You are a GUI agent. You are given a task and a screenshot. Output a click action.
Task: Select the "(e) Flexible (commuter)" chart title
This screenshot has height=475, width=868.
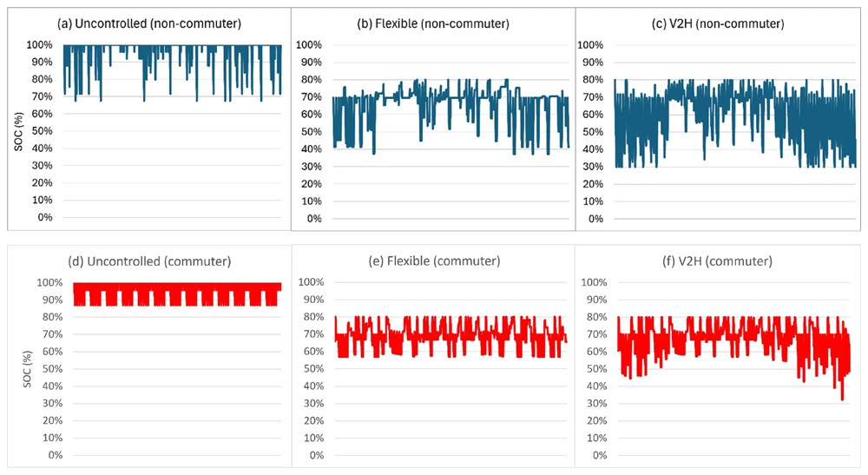pyautogui.click(x=435, y=261)
